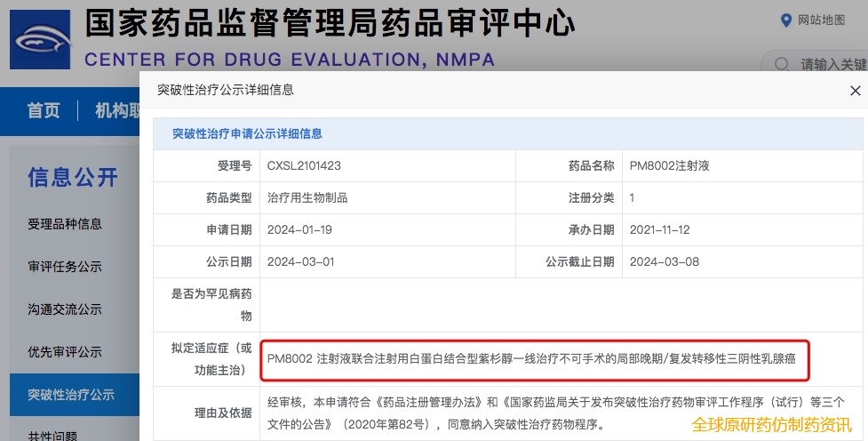Click the 公示日期 label cell
The image size is (868, 441).
point(206,262)
